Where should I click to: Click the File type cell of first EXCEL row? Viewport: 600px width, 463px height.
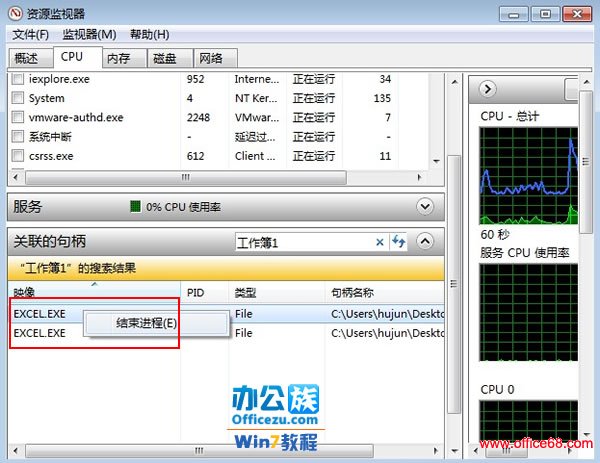(x=244, y=314)
